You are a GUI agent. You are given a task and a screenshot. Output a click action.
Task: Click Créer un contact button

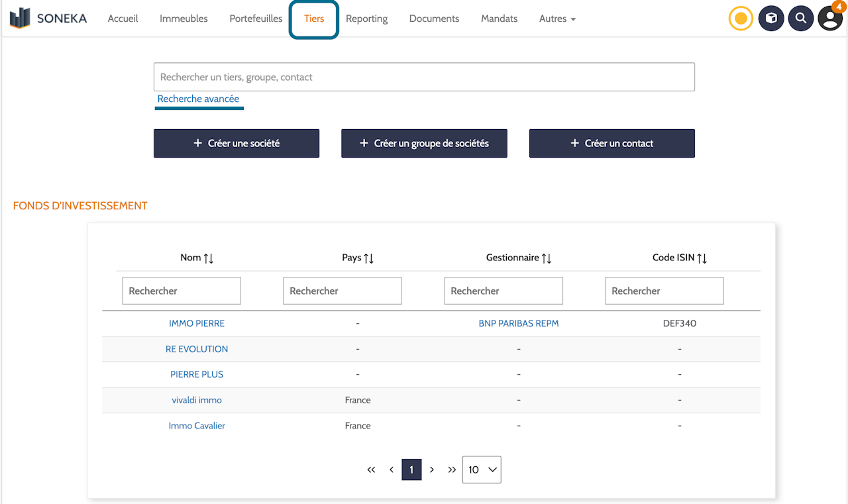612,143
